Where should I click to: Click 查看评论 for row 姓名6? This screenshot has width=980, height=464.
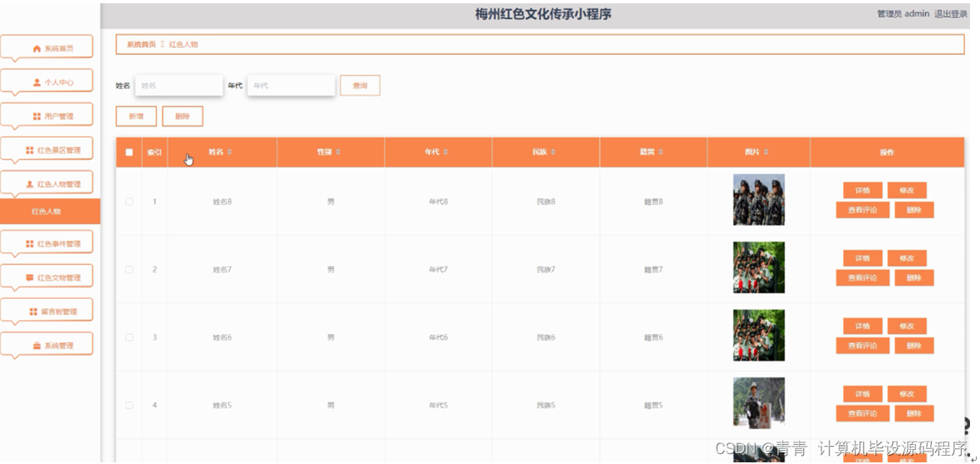(863, 345)
